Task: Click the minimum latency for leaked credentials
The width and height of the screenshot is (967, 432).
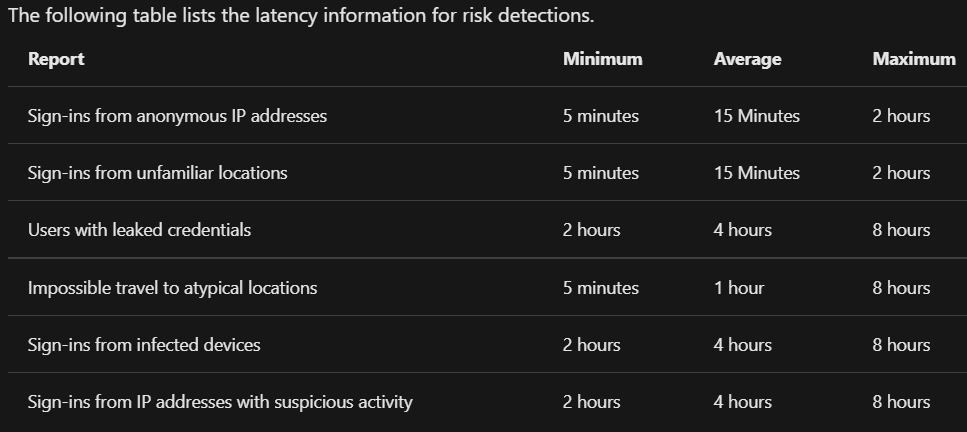Action: 591,230
